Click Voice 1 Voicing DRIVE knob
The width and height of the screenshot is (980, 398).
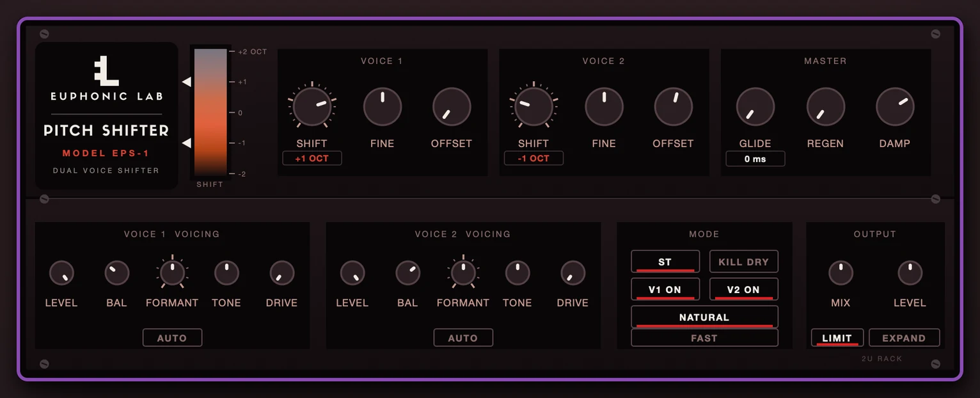click(x=281, y=273)
